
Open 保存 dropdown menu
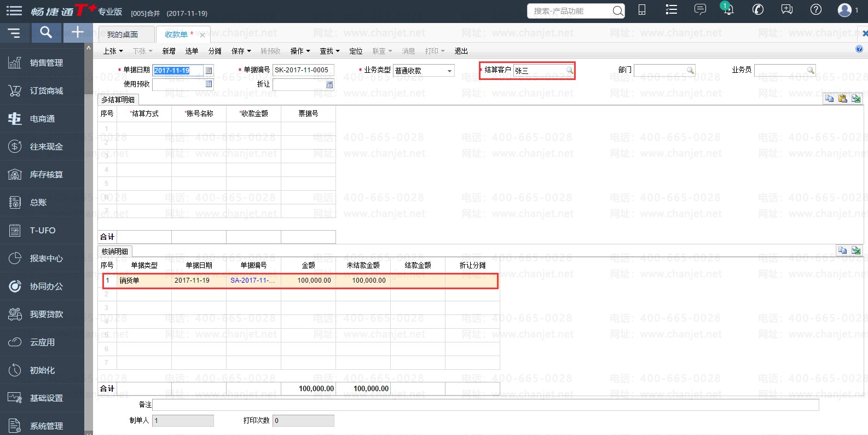(x=241, y=51)
